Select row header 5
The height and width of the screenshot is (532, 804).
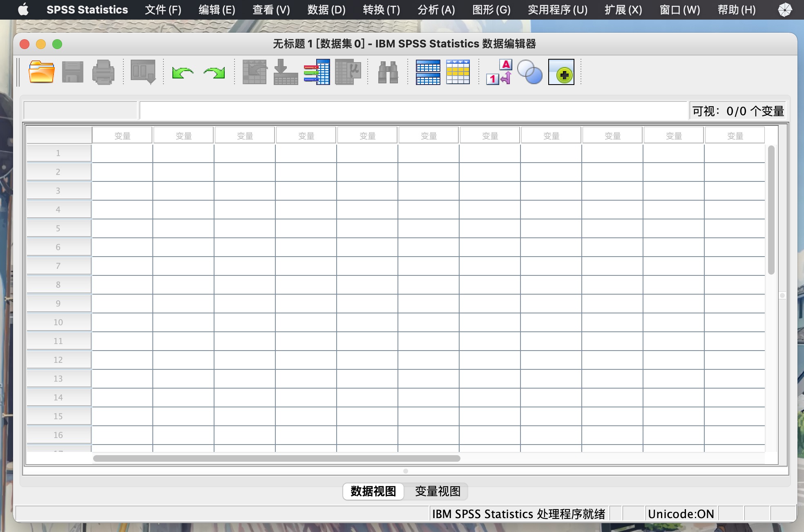tap(58, 228)
